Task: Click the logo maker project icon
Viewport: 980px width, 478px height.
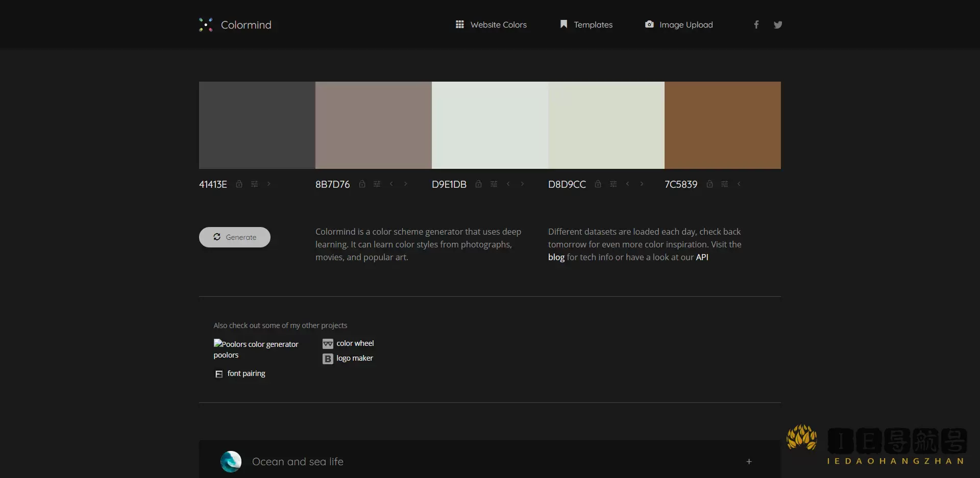Action: pos(328,359)
